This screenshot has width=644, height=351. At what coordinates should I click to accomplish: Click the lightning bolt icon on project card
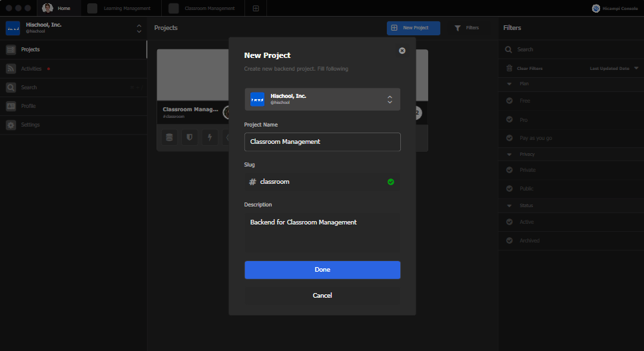210,138
